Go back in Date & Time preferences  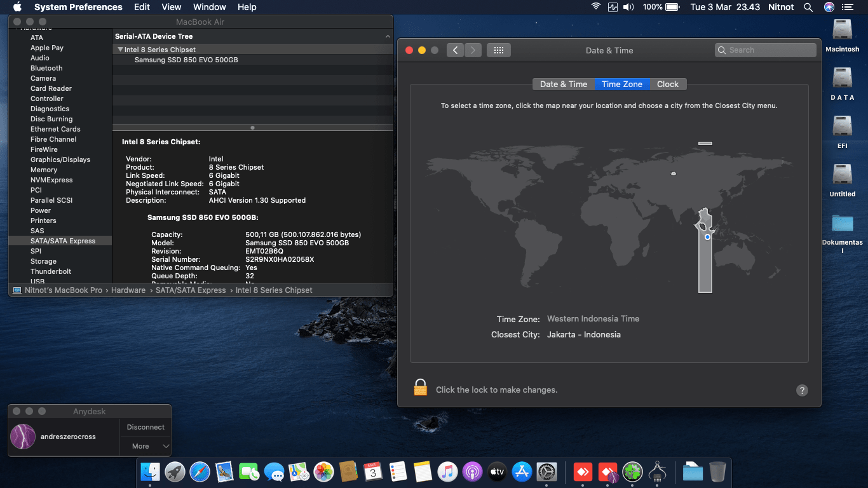(x=455, y=50)
